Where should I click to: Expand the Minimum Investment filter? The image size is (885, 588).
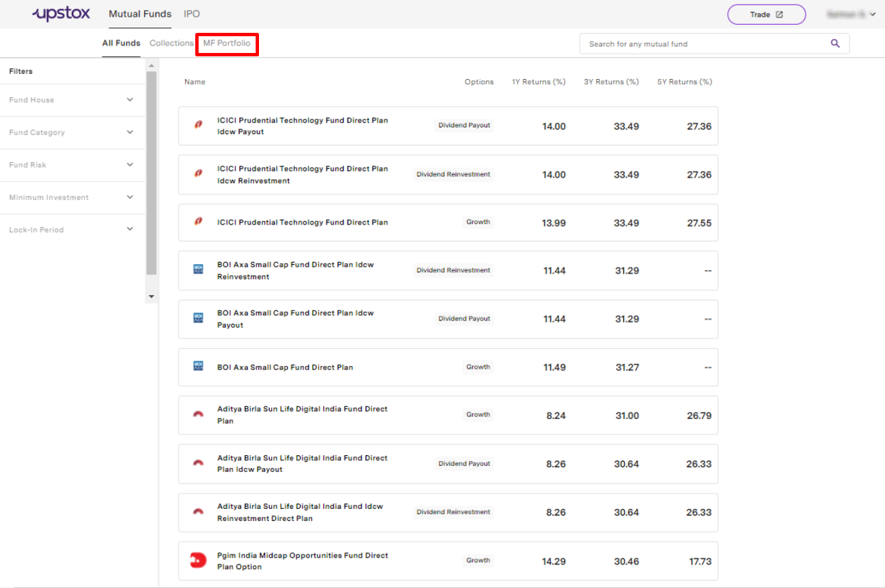(x=72, y=197)
